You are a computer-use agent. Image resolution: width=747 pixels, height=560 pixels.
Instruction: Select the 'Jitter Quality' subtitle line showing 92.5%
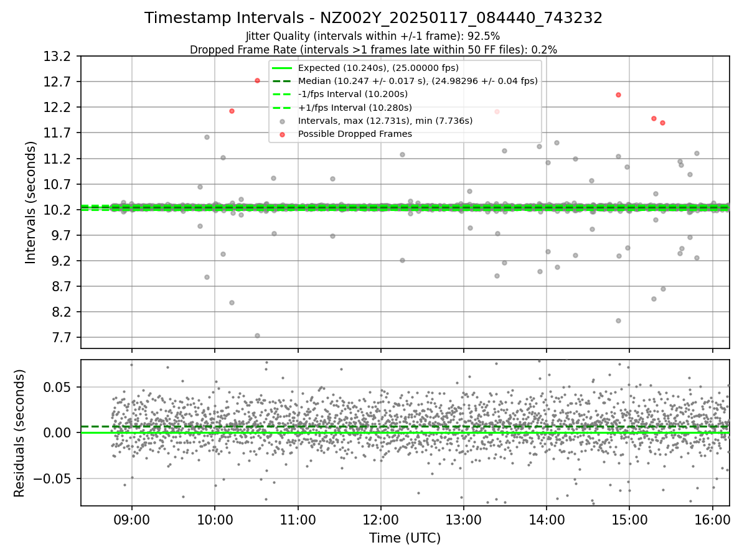point(374,36)
